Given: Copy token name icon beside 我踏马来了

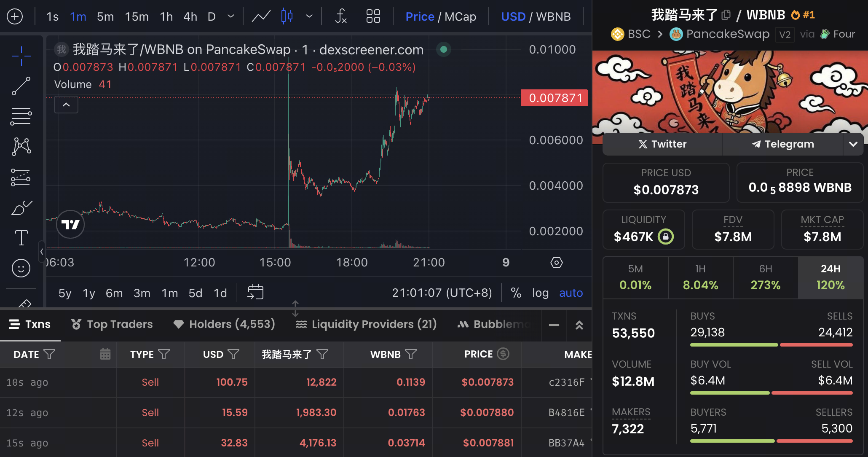Looking at the screenshot, I should point(726,15).
